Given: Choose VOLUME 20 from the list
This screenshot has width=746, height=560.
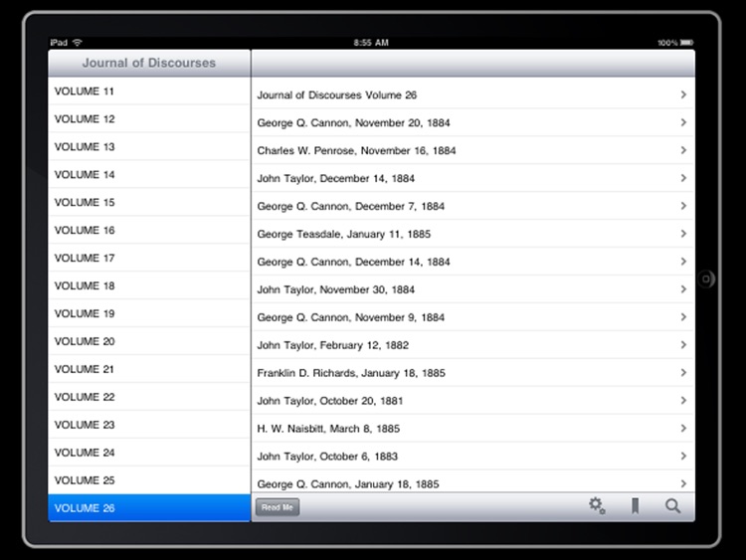Looking at the screenshot, I should [149, 341].
